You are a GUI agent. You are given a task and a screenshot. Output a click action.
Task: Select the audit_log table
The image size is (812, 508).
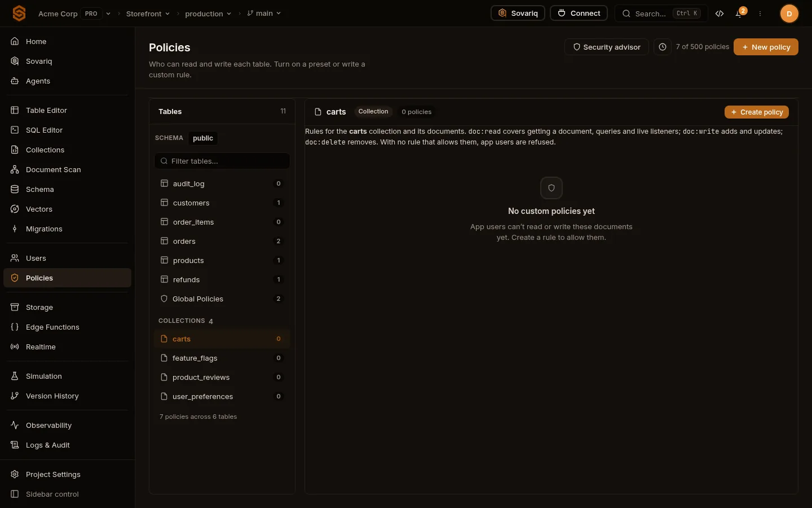click(x=222, y=183)
